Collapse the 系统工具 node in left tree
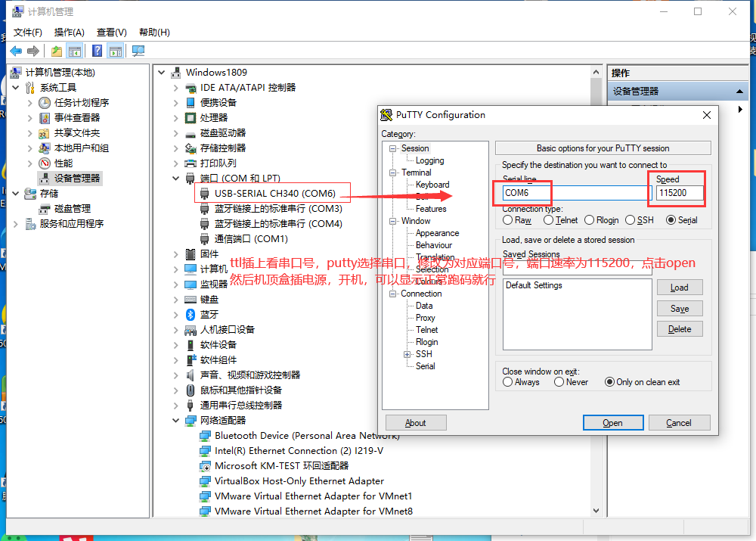Image resolution: width=756 pixels, height=541 pixels. click(15, 87)
